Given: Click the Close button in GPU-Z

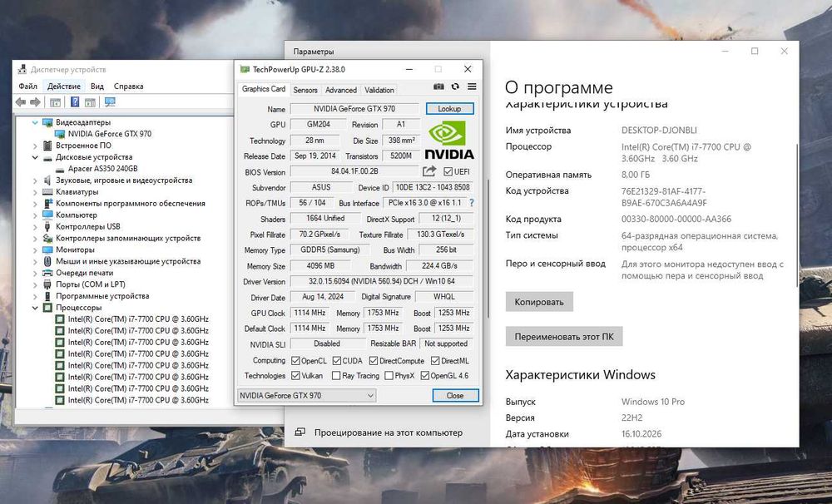Looking at the screenshot, I should click(455, 395).
